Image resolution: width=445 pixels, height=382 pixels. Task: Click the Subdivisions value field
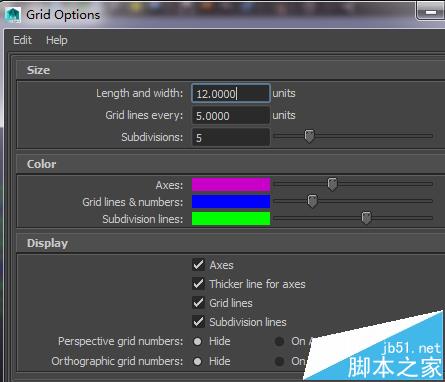coord(231,137)
